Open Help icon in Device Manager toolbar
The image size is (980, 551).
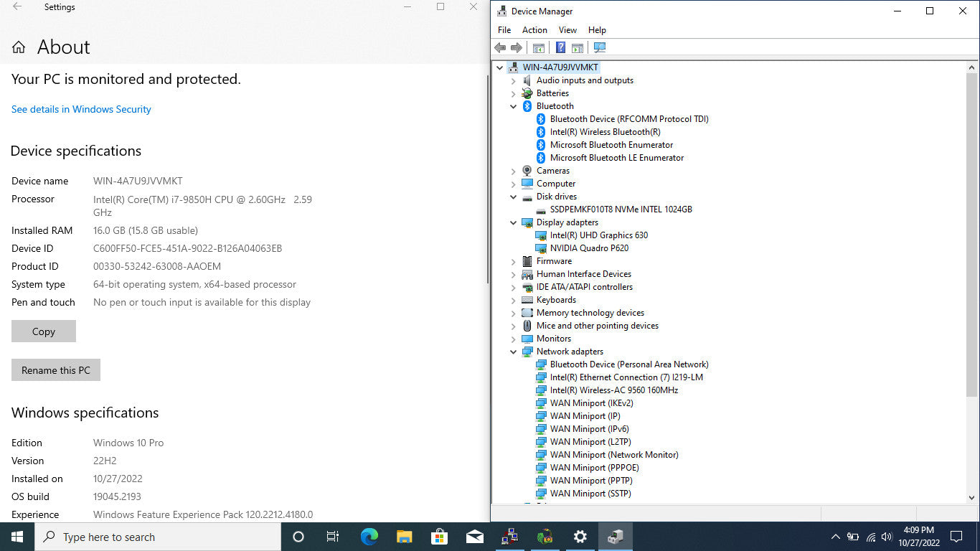[560, 48]
